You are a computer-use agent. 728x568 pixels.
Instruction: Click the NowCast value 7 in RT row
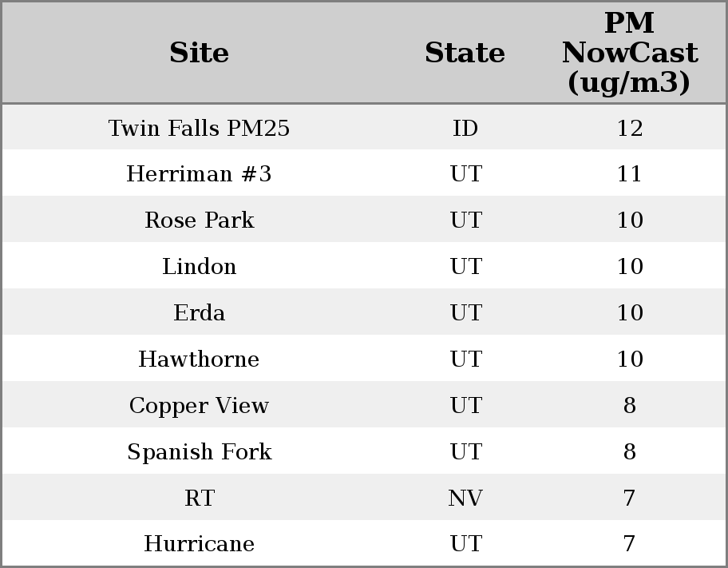pyautogui.click(x=629, y=498)
